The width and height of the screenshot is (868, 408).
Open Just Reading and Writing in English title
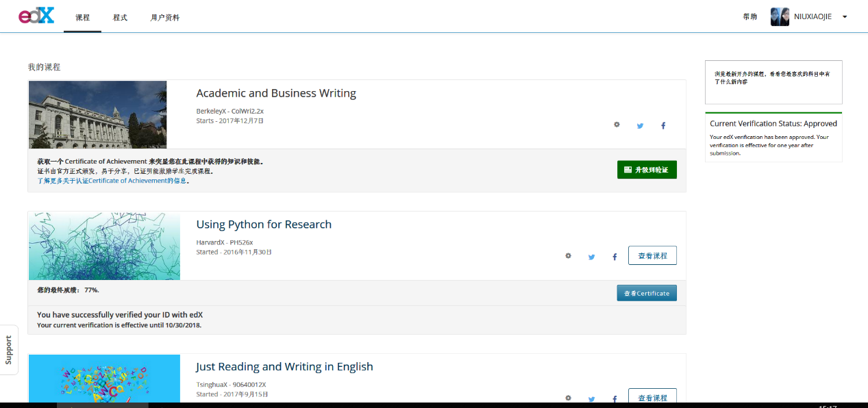click(x=284, y=367)
